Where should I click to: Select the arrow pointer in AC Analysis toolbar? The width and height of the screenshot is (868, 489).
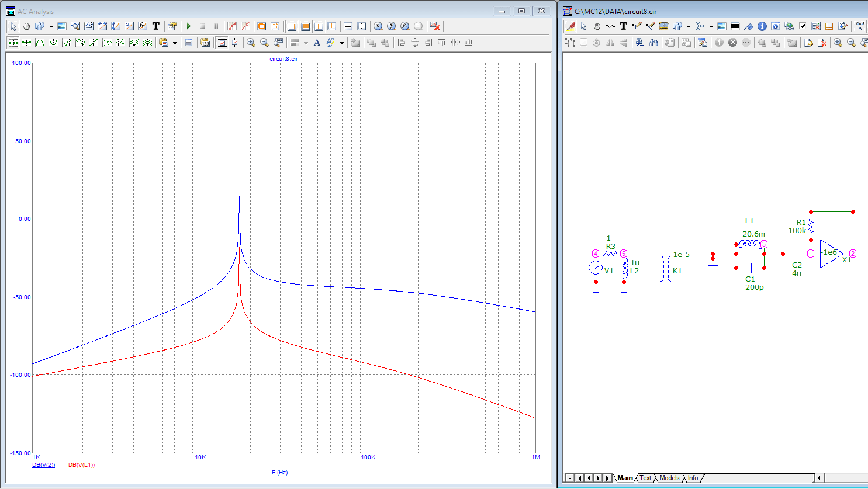[x=13, y=26]
